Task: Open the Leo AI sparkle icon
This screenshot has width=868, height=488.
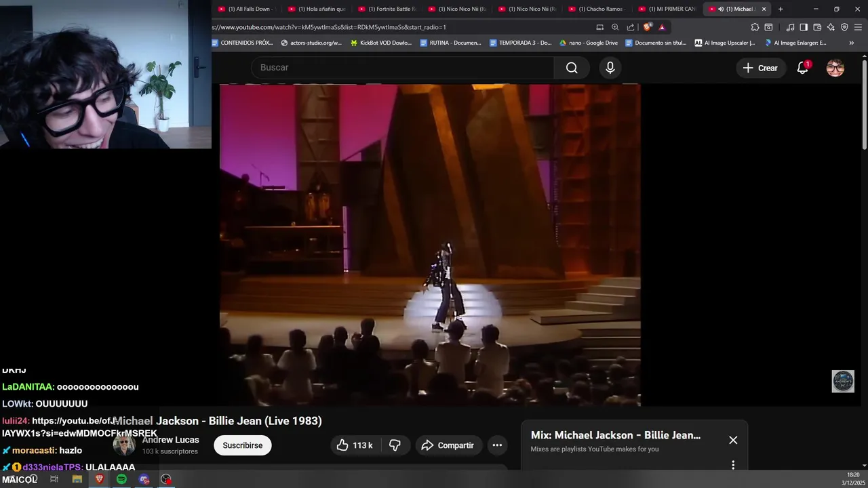Action: pos(831,27)
